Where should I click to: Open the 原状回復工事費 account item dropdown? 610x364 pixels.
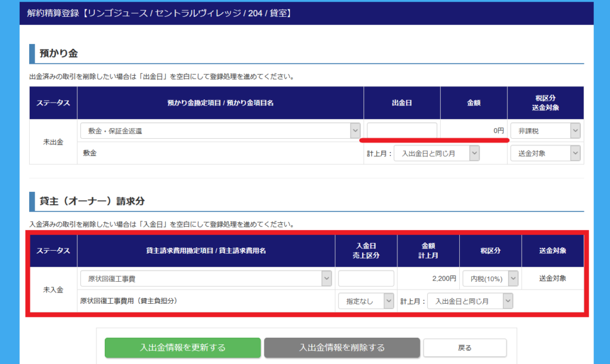[206, 278]
